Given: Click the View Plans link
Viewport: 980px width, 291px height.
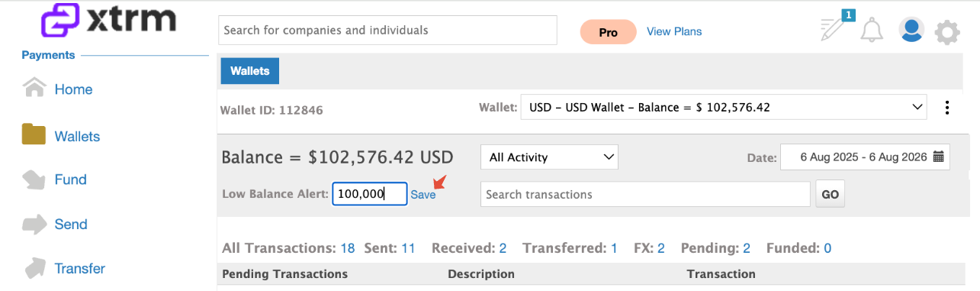Looking at the screenshot, I should pyautogui.click(x=674, y=31).
